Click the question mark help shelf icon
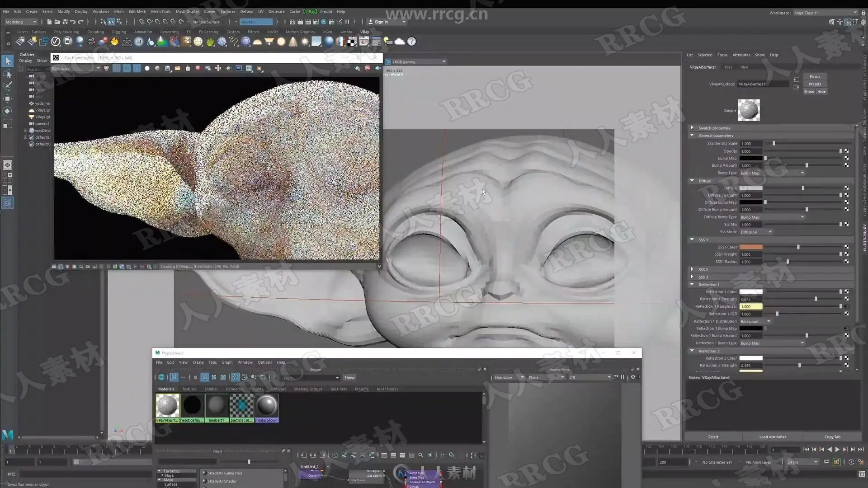This screenshot has width=868, height=488. coord(411,42)
